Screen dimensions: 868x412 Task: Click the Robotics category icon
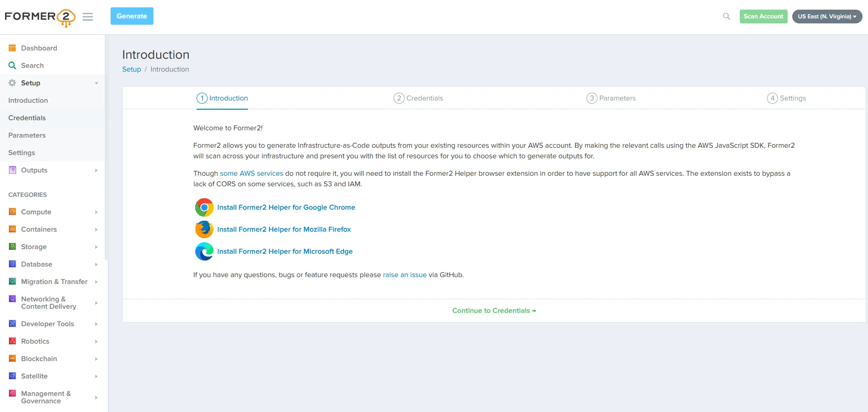point(12,341)
